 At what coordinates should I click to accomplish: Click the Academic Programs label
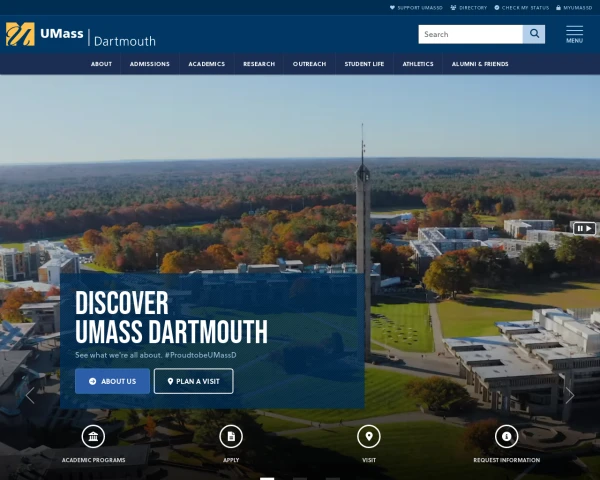pyautogui.click(x=93, y=460)
